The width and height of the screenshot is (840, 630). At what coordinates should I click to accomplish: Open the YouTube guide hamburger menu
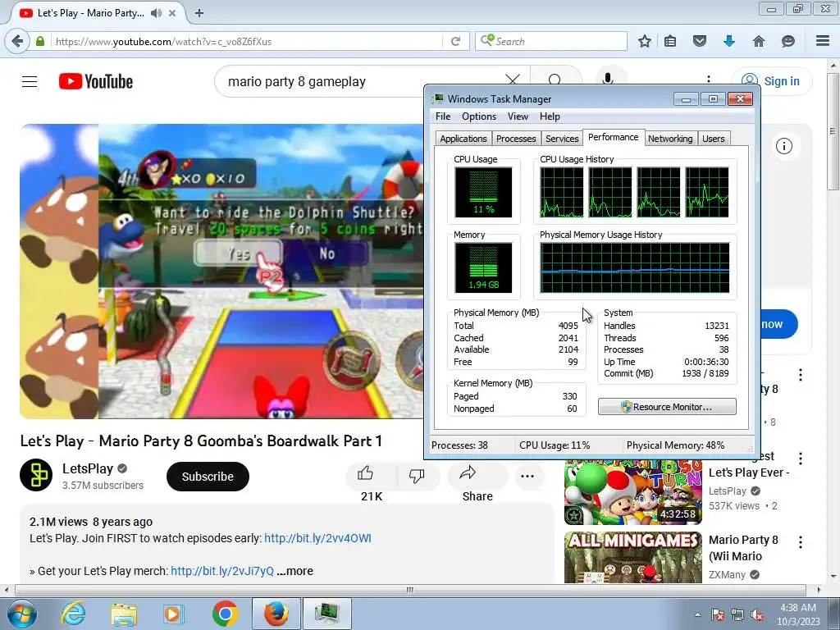pos(30,81)
